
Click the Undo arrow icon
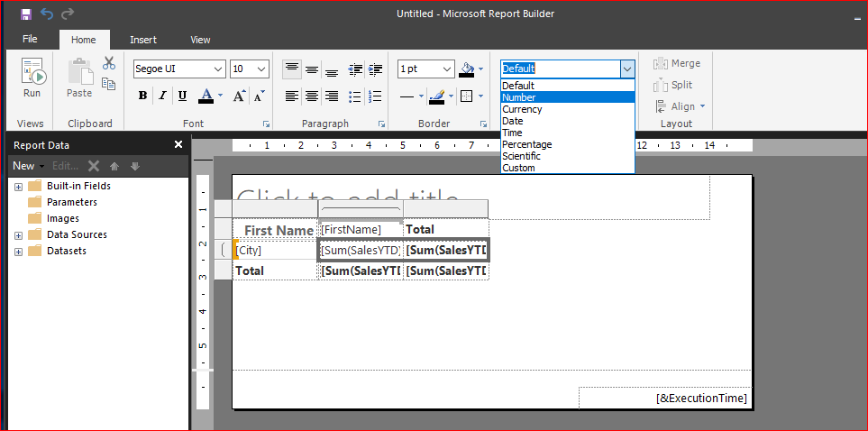tap(47, 14)
